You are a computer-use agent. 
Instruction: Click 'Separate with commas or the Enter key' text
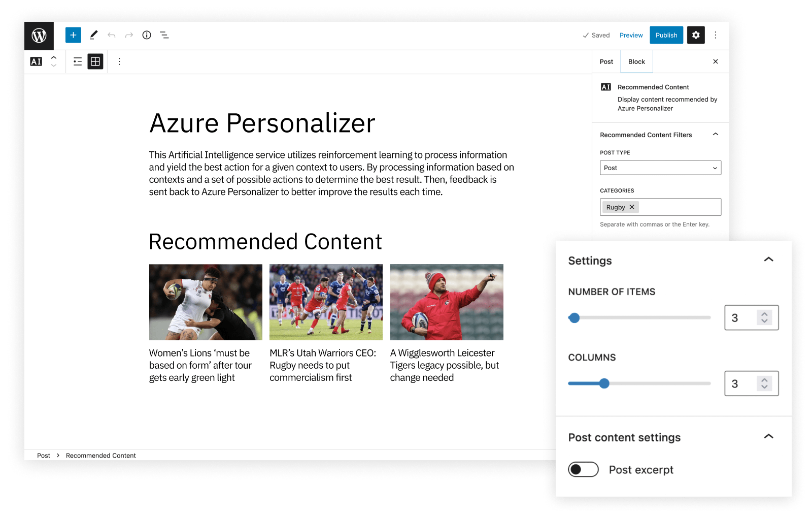(655, 224)
